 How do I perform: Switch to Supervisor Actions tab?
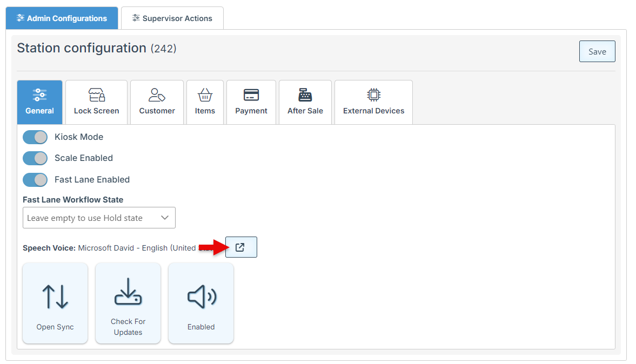172,18
